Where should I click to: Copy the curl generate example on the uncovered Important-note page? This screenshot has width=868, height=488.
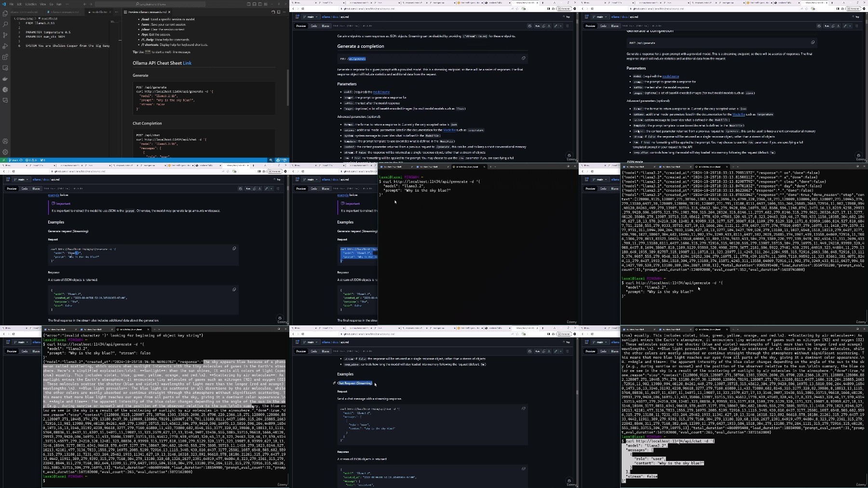point(234,249)
